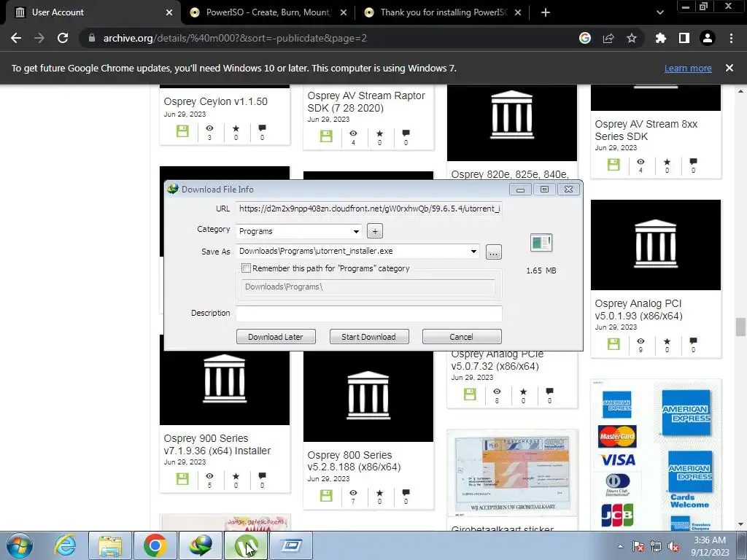The height and width of the screenshot is (560, 747).
Task: Add a new category with plus button
Action: click(375, 231)
